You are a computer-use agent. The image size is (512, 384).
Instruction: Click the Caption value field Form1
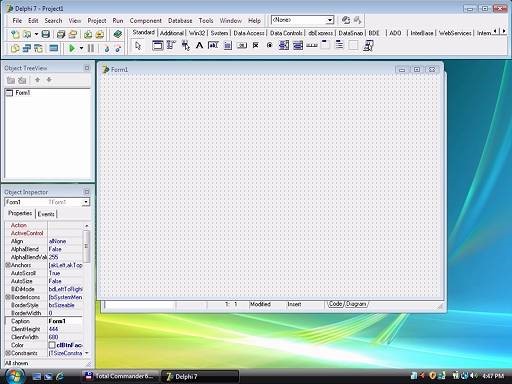65,321
